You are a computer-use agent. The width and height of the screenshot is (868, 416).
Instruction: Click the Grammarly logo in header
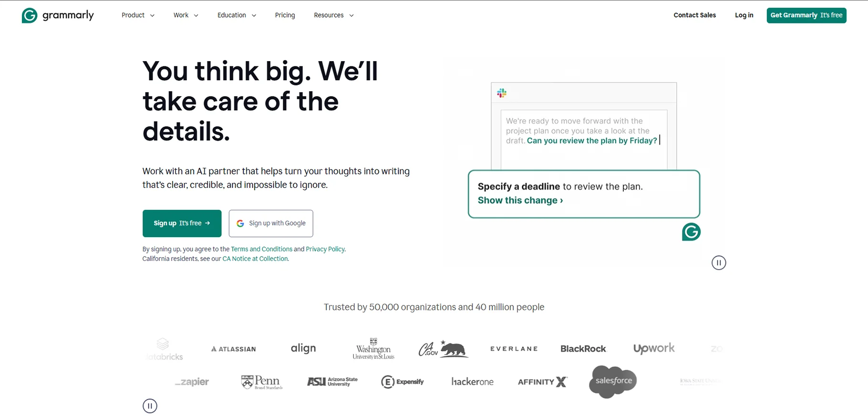click(x=58, y=15)
